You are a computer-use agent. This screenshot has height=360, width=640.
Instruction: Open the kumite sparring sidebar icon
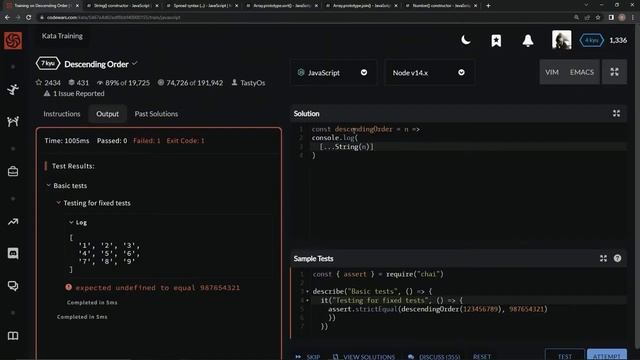coord(13,121)
